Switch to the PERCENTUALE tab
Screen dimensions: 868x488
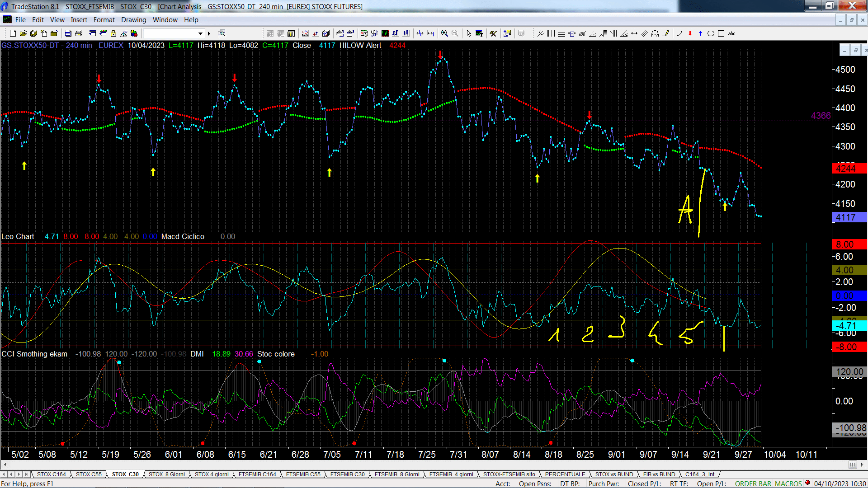(565, 474)
